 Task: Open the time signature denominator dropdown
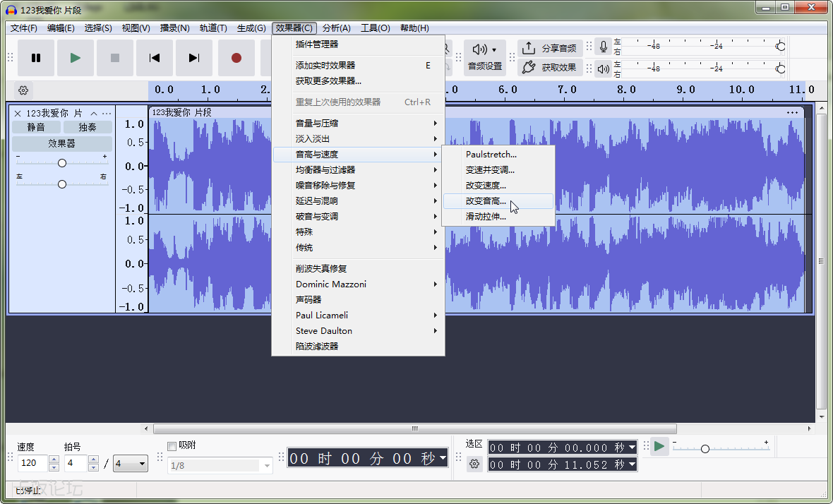tap(131, 464)
